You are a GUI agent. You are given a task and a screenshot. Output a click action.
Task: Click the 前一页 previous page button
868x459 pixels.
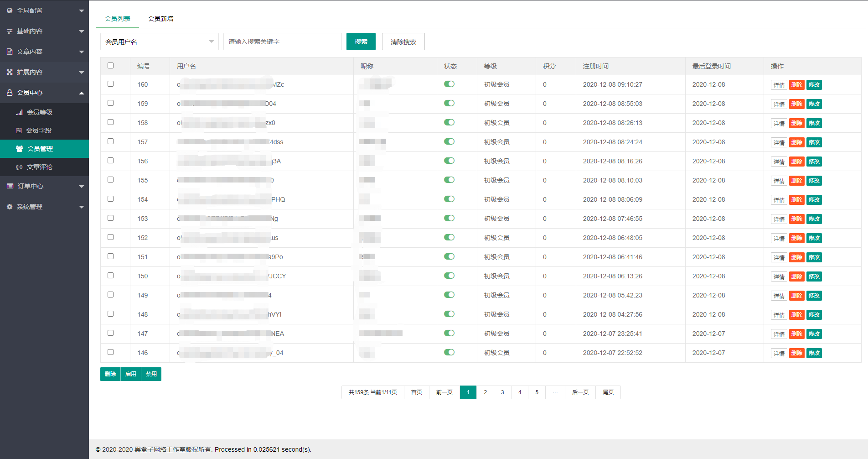coord(444,392)
